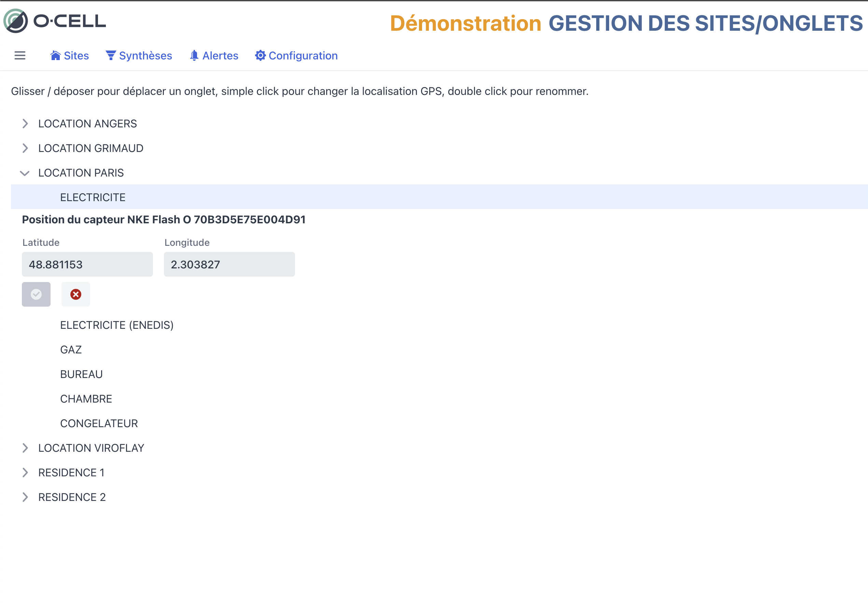
Task: Open the hamburger menu icon
Action: pos(20,56)
